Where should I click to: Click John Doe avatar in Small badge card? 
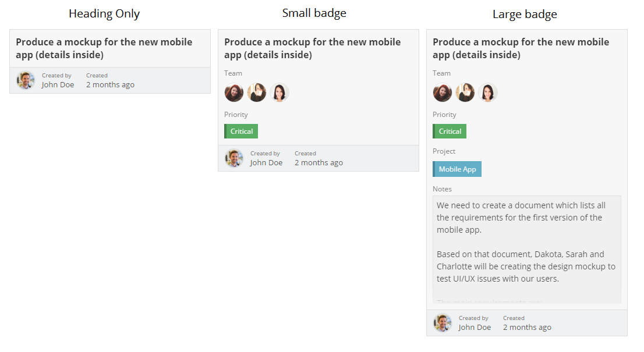tap(234, 158)
